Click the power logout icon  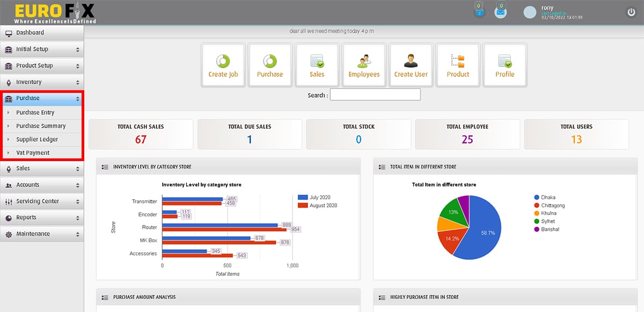tap(631, 12)
